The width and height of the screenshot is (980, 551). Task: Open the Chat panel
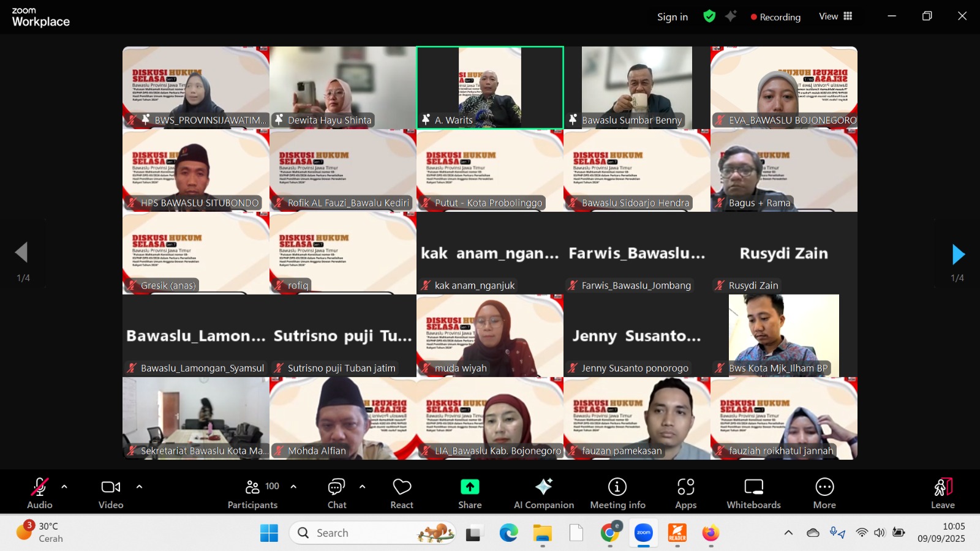(336, 493)
